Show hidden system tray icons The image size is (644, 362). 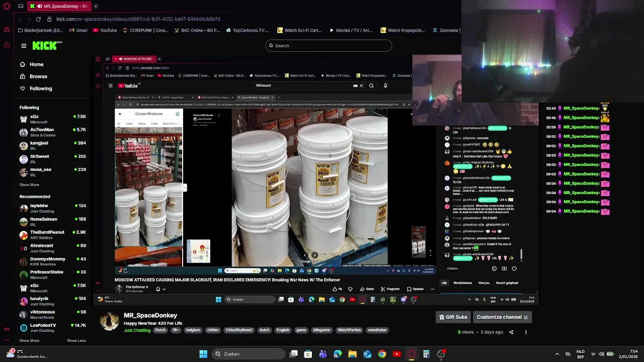[557, 354]
